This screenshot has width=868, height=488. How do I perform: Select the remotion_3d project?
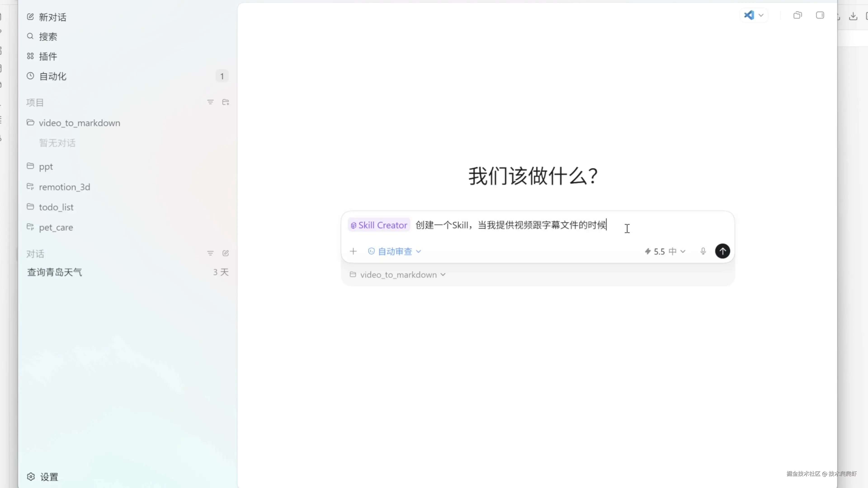click(x=64, y=187)
